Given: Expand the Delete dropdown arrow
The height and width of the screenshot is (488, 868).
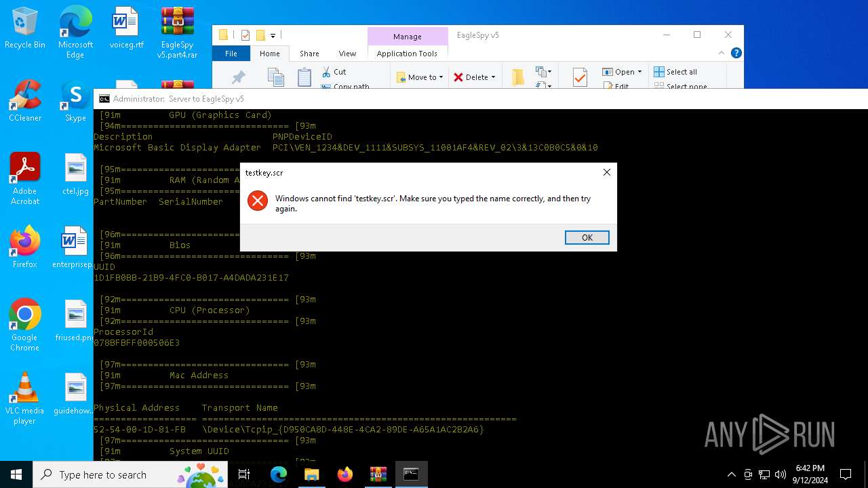Looking at the screenshot, I should [493, 77].
